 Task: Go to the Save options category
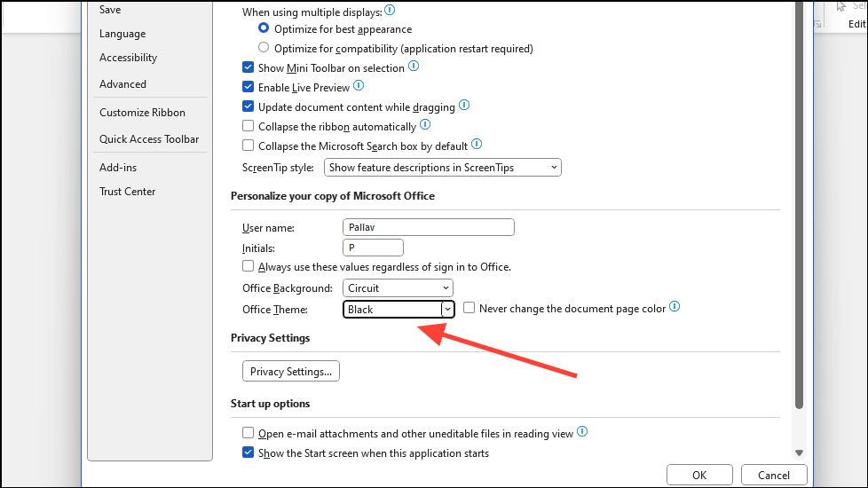click(x=110, y=10)
